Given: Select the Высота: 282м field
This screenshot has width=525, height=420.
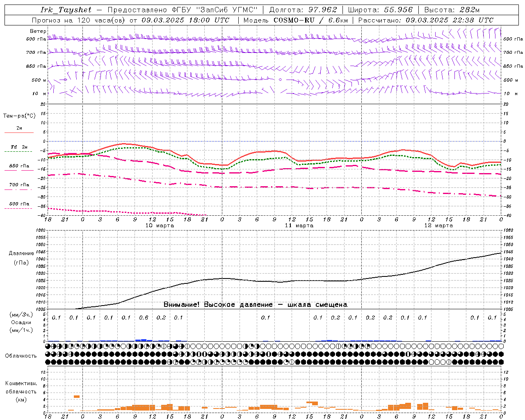Looking at the screenshot, I should point(452,10).
